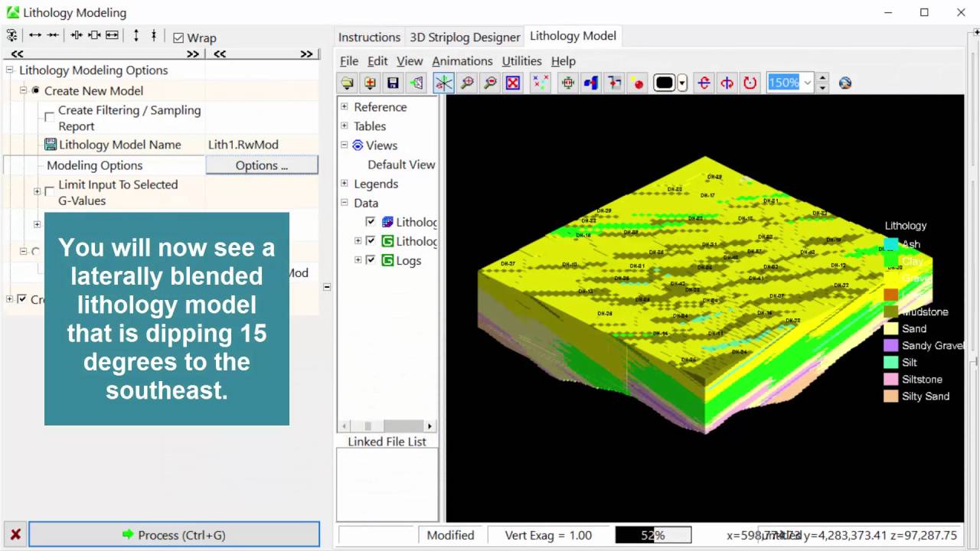Click the save floppy-disk icon

point(393,83)
